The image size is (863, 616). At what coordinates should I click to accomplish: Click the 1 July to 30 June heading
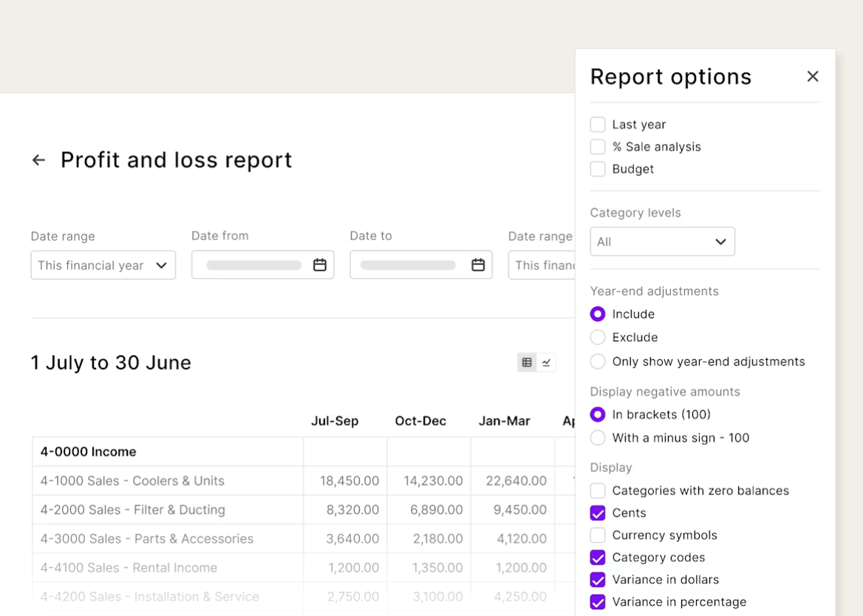[111, 363]
